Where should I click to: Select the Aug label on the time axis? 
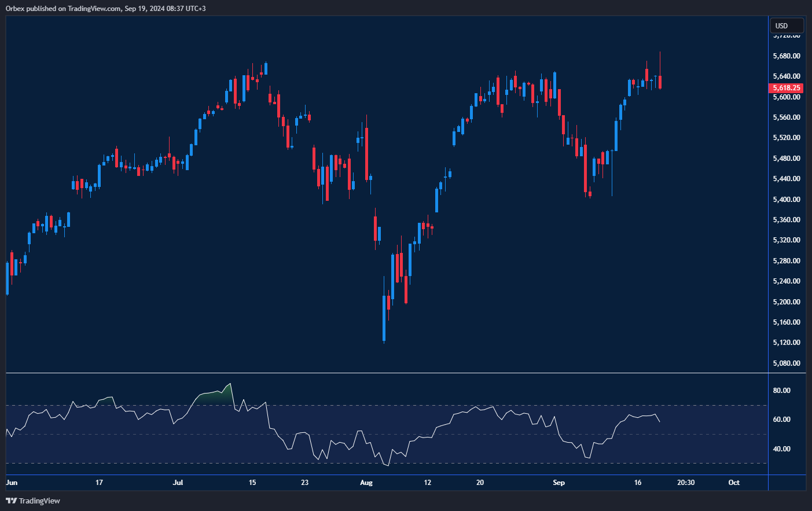pos(366,483)
